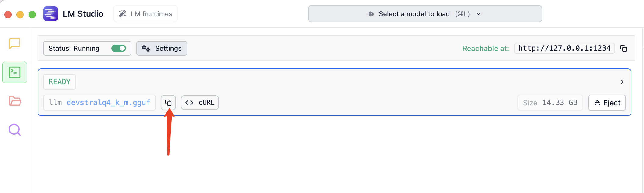Expand the loaded model details chevron
This screenshot has height=193, width=644.
coord(622,82)
